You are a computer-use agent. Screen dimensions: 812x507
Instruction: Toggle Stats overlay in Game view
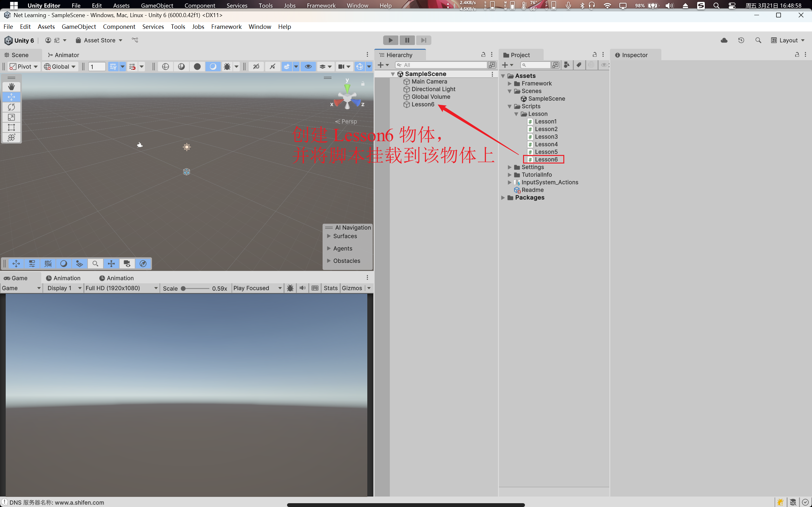(x=331, y=288)
